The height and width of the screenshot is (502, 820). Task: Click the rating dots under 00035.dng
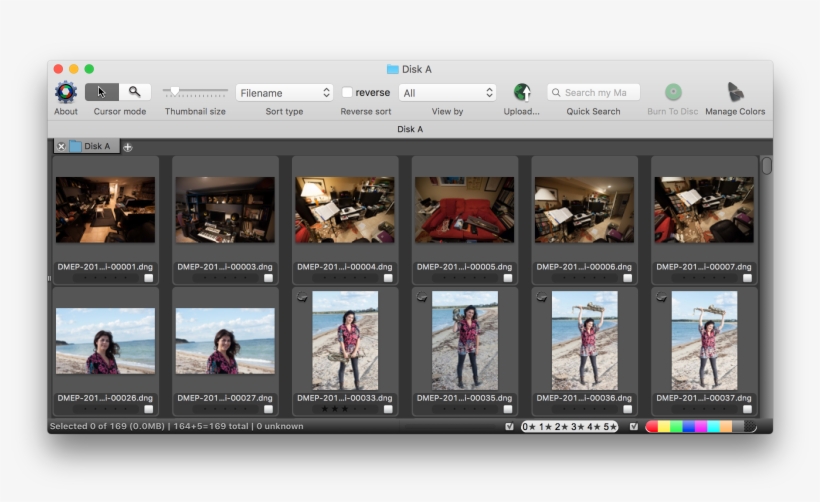click(x=464, y=409)
